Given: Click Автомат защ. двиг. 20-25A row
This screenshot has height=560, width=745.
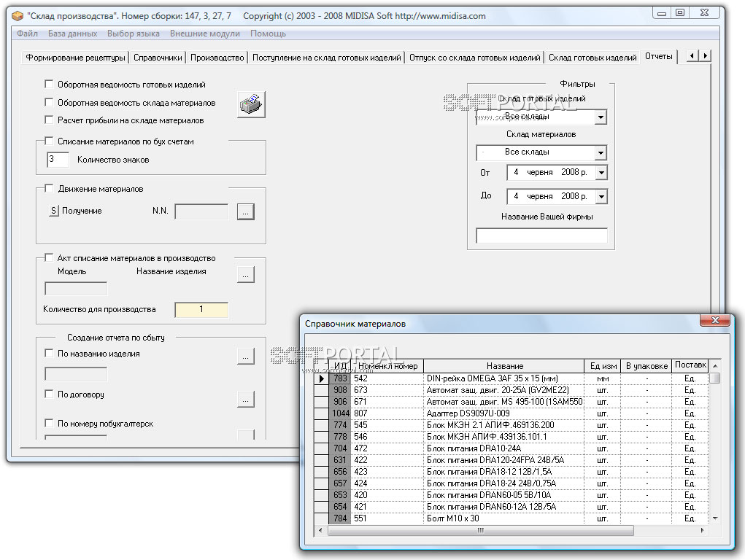Looking at the screenshot, I should [x=512, y=390].
